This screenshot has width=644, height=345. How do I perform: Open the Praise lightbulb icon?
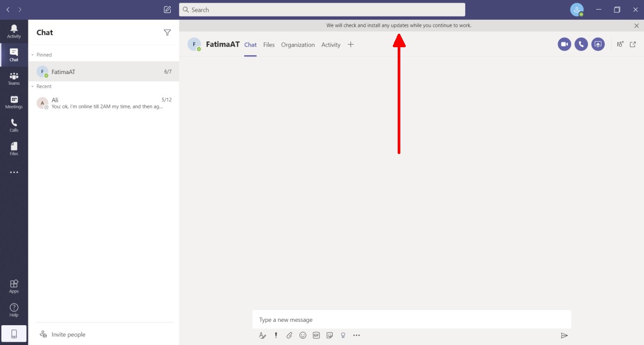click(x=343, y=335)
